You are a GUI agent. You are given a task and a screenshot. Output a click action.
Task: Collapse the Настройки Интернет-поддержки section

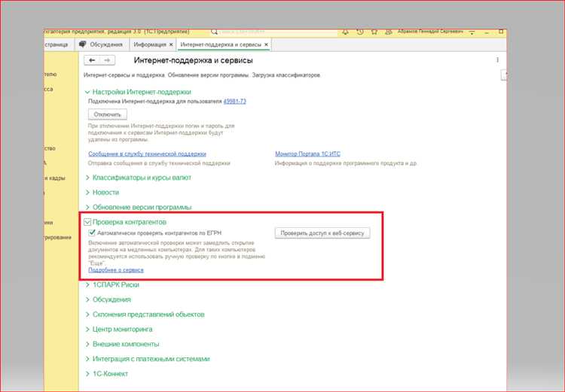coord(88,92)
